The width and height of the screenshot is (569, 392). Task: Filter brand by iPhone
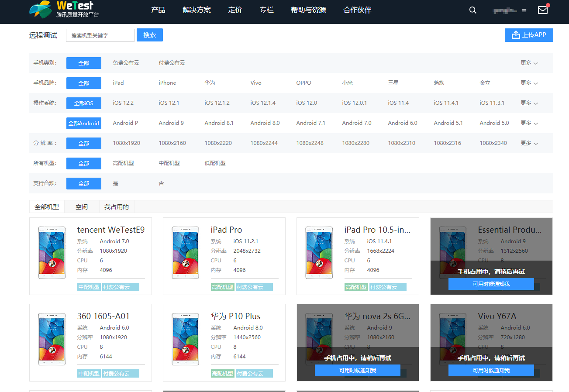tap(167, 83)
